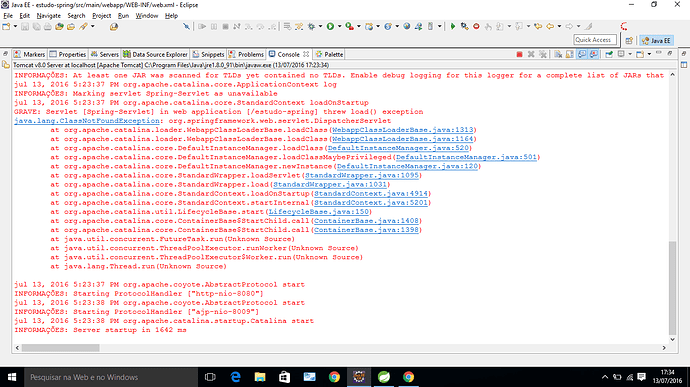Viewport: 690px width, 387px height.
Task: Open the Navigate menu
Action: coord(48,15)
